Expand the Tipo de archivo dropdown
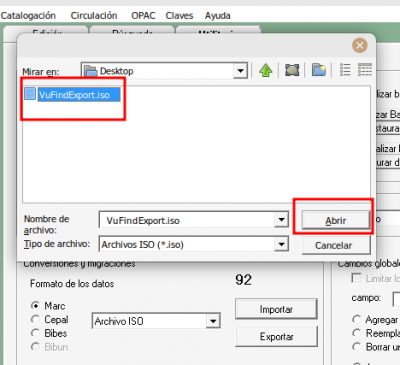 click(281, 244)
